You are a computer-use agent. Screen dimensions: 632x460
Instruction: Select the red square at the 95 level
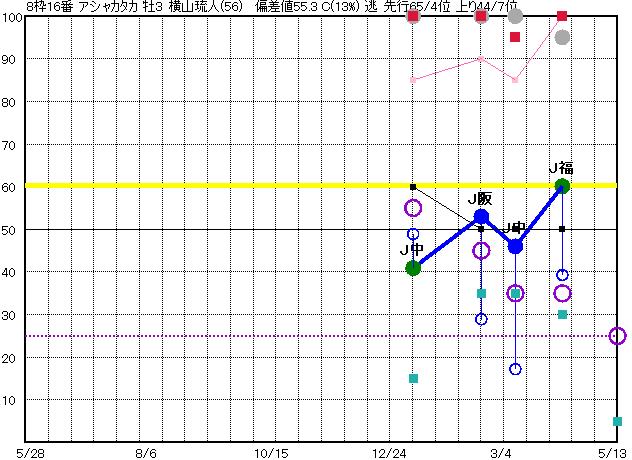point(515,37)
